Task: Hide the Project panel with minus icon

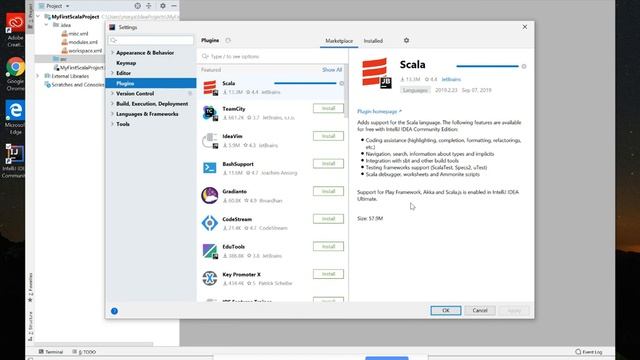Action: coord(174,6)
